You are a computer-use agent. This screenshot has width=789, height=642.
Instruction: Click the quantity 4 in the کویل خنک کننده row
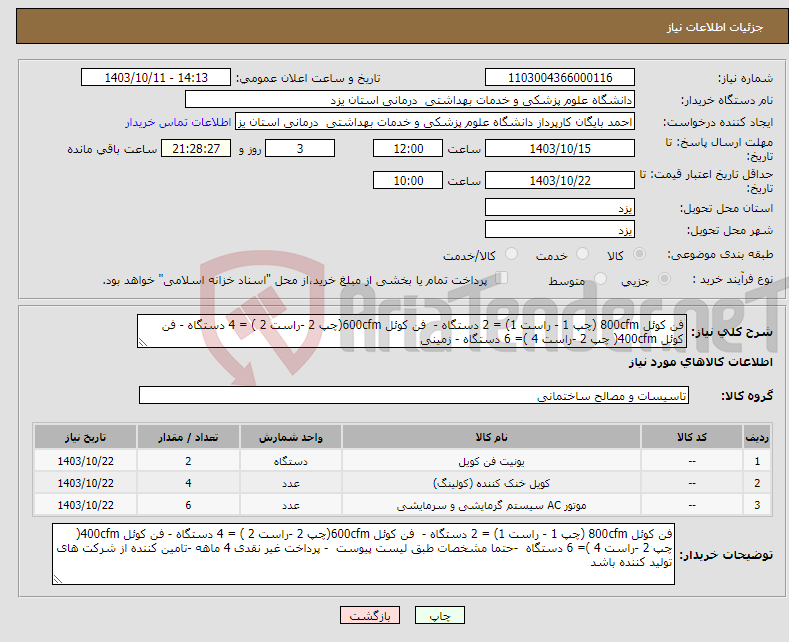click(x=188, y=483)
